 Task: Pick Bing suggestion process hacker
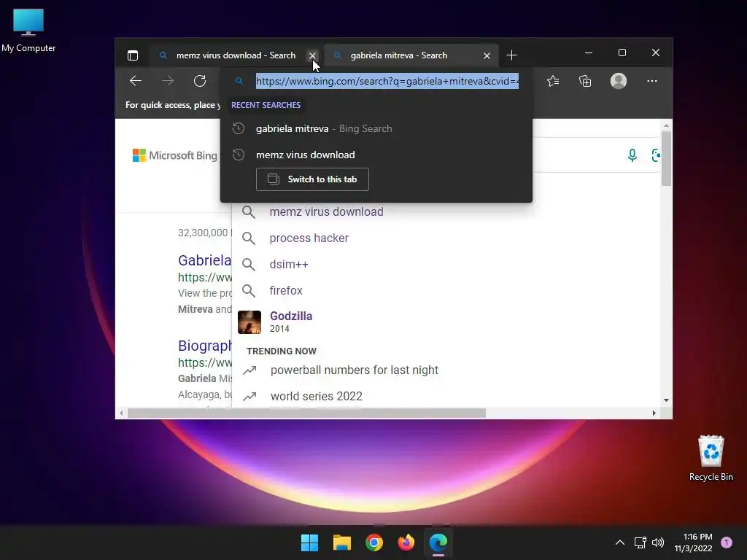[x=309, y=238]
